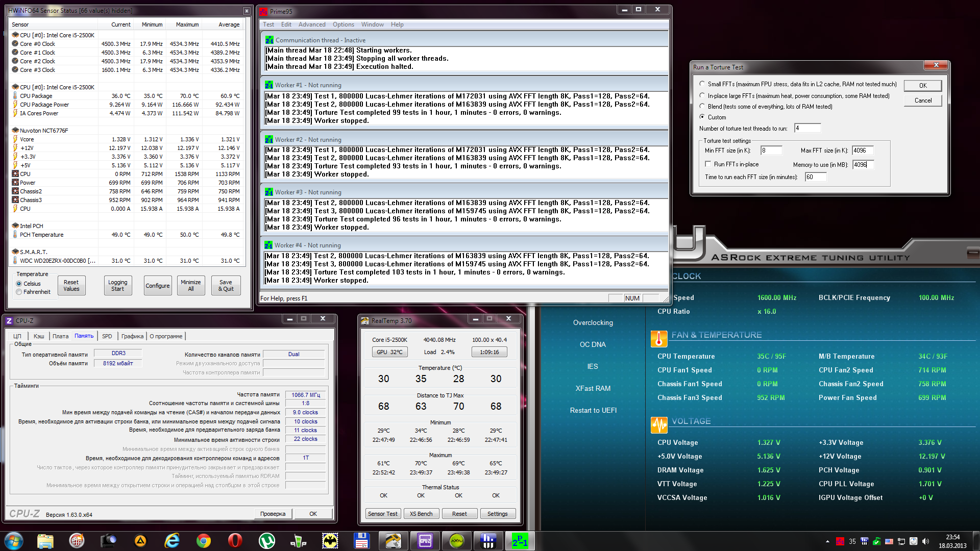Open the OC DNA section in AXTU
Viewport: 980px width, 551px height.
pyautogui.click(x=593, y=344)
